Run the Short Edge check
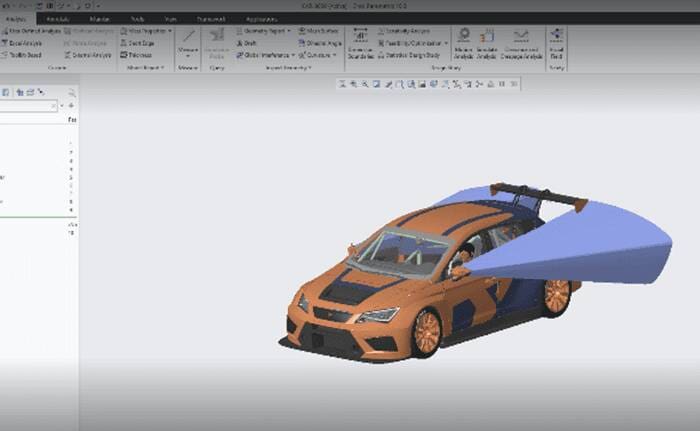Viewport: 700px width, 431px height. coord(137,43)
